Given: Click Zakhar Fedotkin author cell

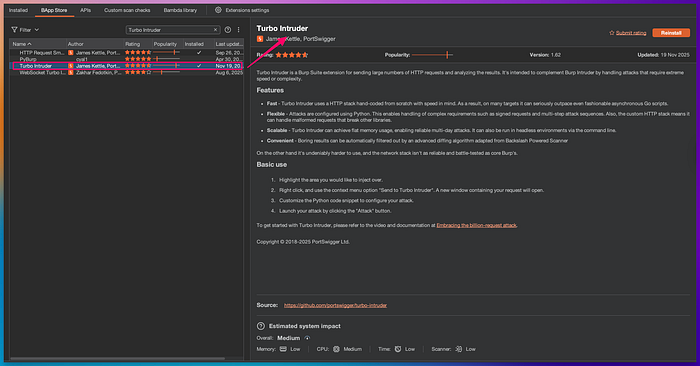Looking at the screenshot, I should coord(98,72).
